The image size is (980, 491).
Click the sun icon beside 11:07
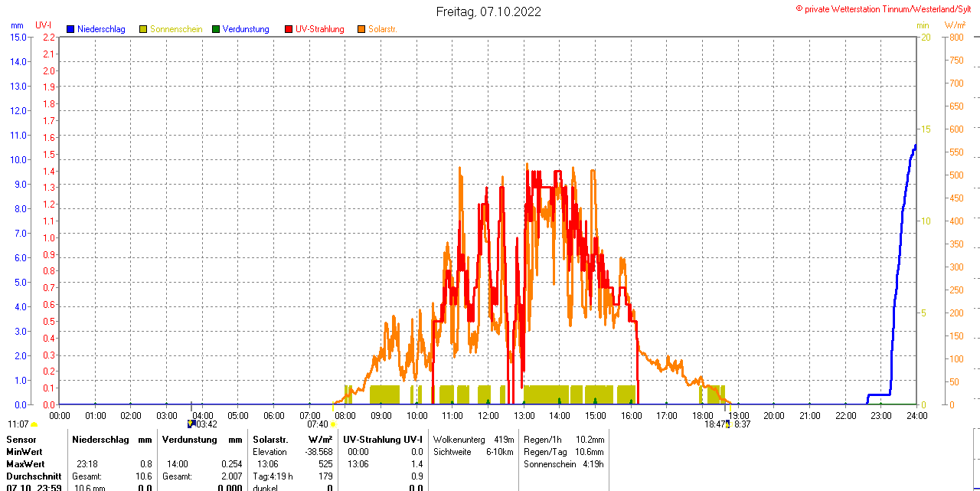click(34, 424)
